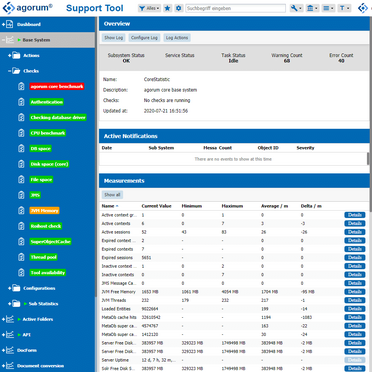This screenshot has height=372, width=372.
Task: Open Details for Expired sessions row
Action: coord(355,258)
